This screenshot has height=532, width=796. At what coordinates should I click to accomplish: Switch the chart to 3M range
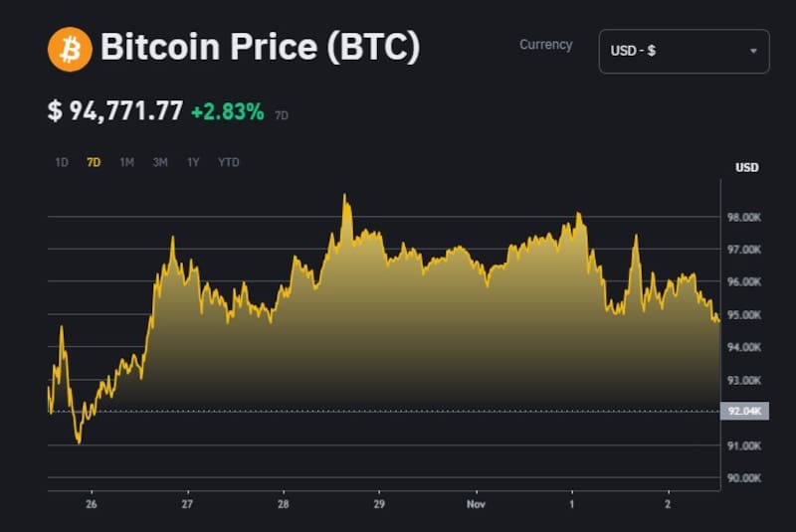tap(160, 162)
